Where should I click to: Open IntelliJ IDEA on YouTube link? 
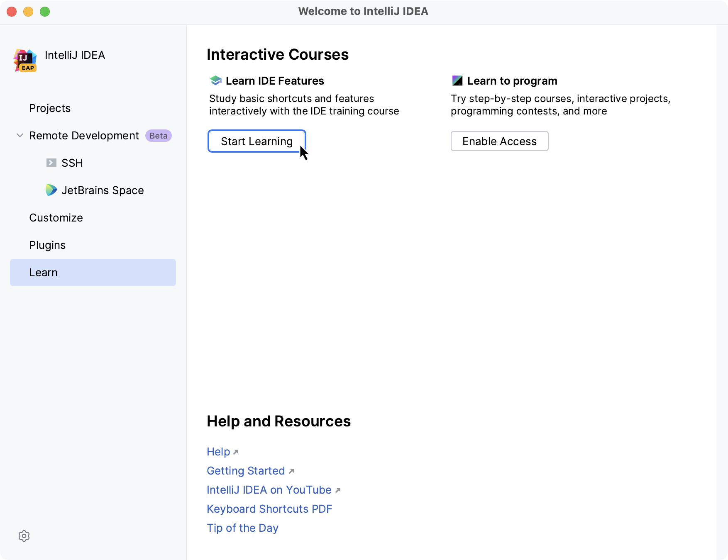(x=269, y=490)
